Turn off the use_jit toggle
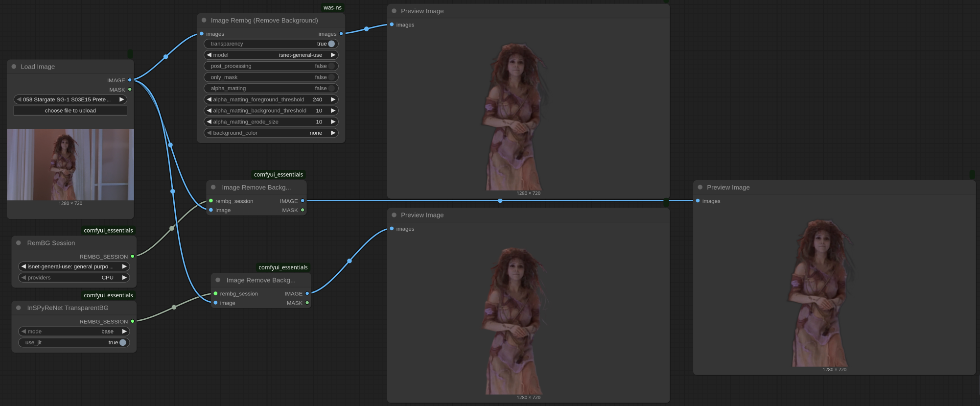The width and height of the screenshot is (980, 406). [x=122, y=343]
